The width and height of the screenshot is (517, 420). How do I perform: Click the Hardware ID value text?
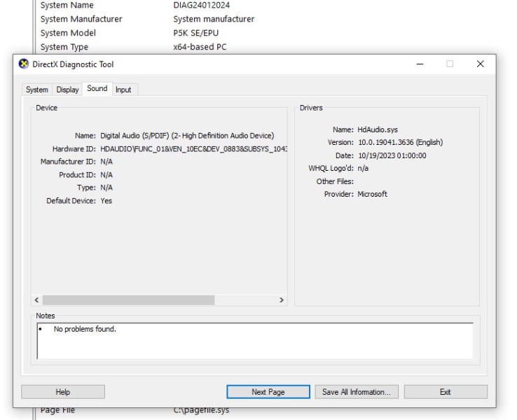(x=193, y=149)
